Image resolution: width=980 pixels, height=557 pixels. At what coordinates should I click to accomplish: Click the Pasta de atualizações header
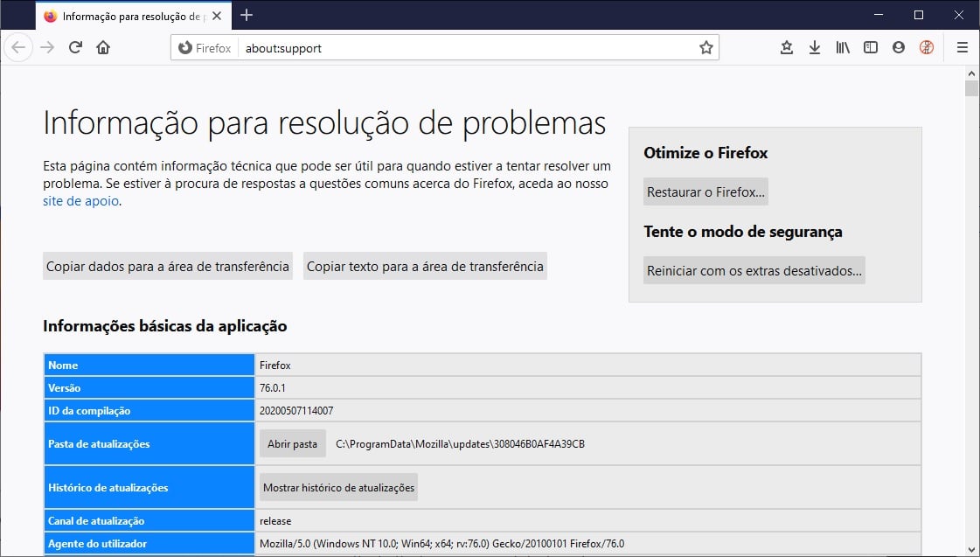(149, 444)
